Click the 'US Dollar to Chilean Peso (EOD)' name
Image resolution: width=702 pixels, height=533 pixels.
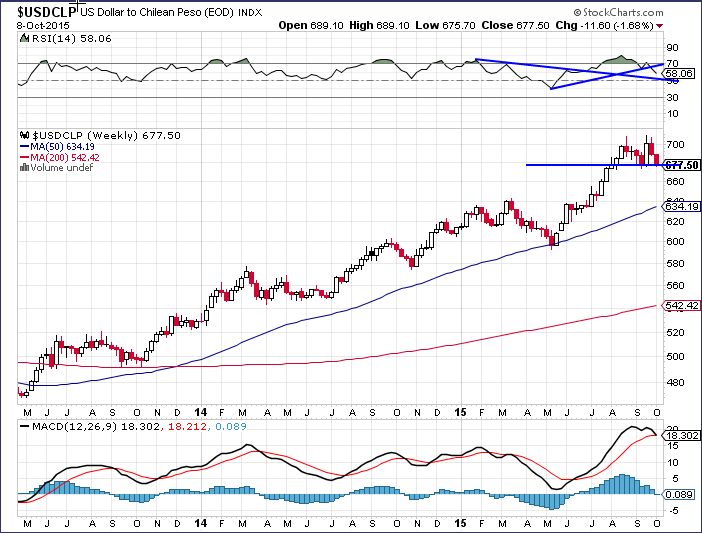pos(157,12)
